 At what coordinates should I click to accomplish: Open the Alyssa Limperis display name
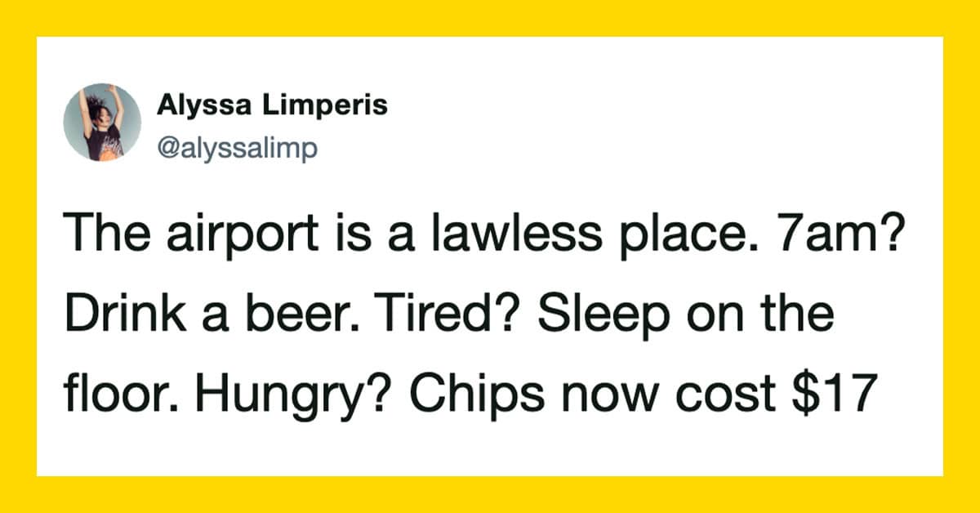point(273,106)
